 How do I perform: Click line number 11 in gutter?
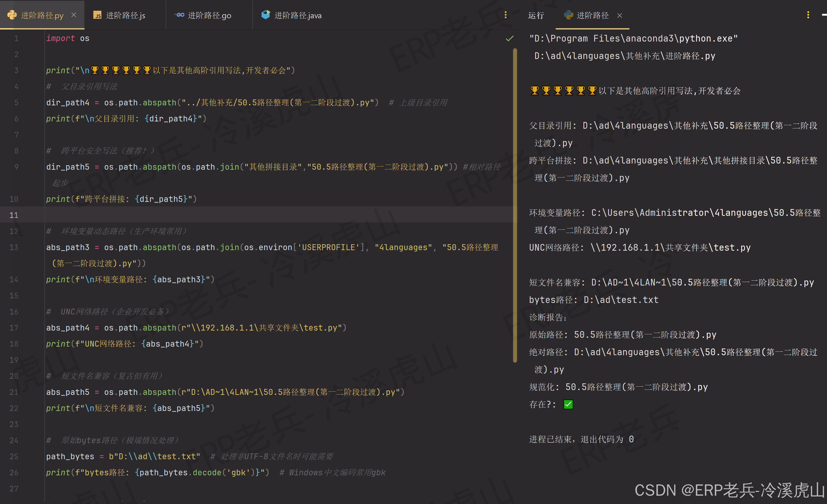point(14,215)
